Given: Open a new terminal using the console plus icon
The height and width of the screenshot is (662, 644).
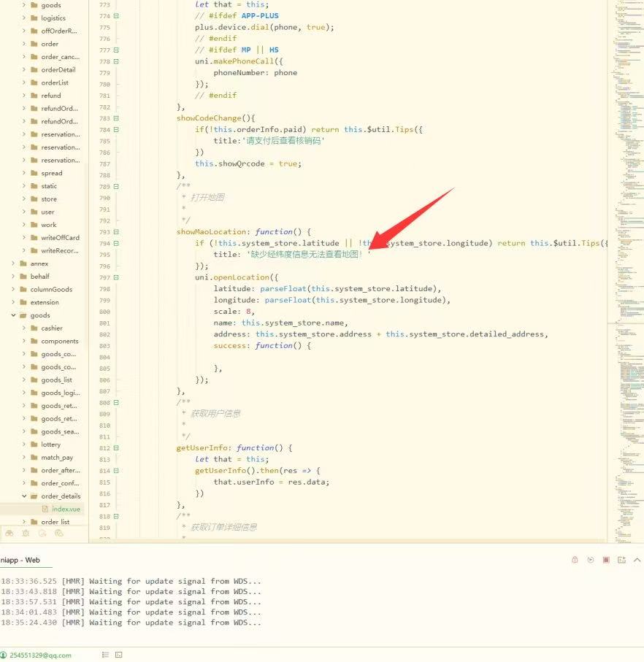Looking at the screenshot, I should coord(621,560).
